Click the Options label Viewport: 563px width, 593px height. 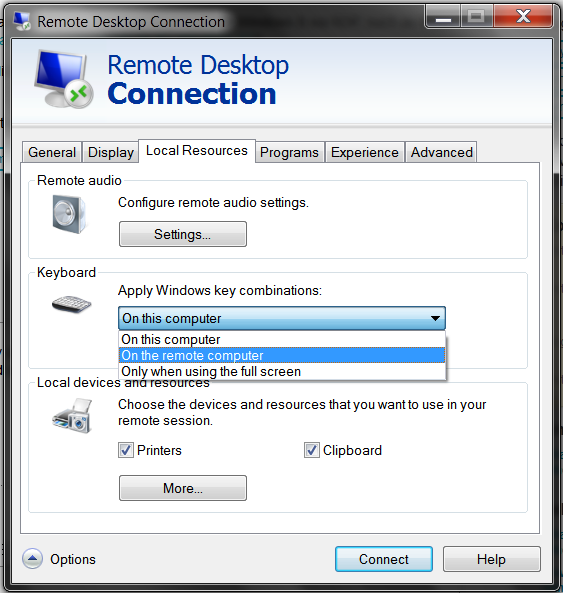73,559
